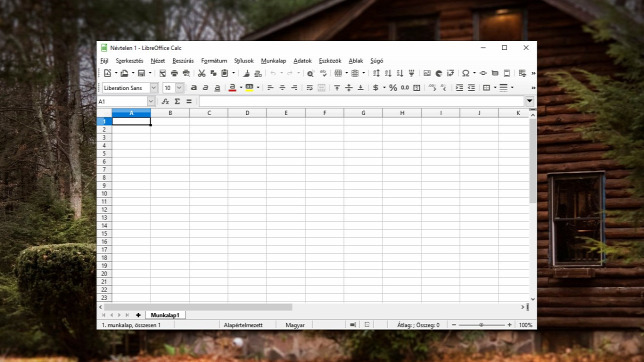644x362 pixels.
Task: Open the Adatok menu
Action: click(x=303, y=61)
